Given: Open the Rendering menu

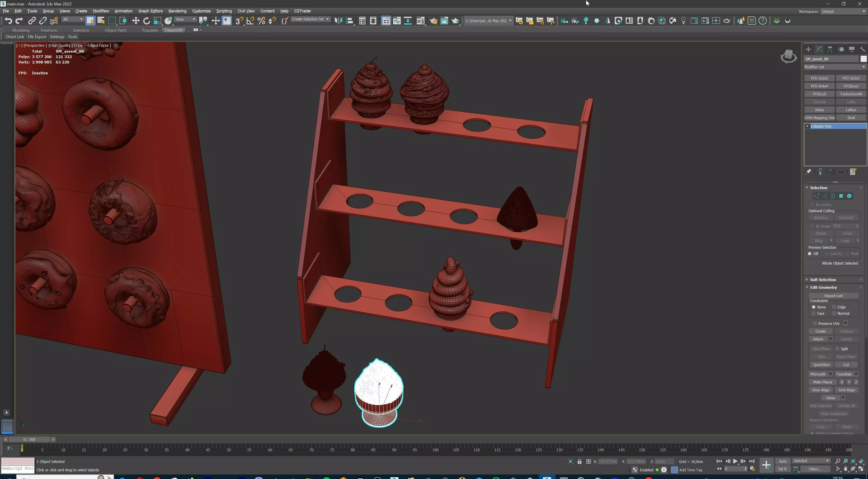Looking at the screenshot, I should click(x=177, y=11).
